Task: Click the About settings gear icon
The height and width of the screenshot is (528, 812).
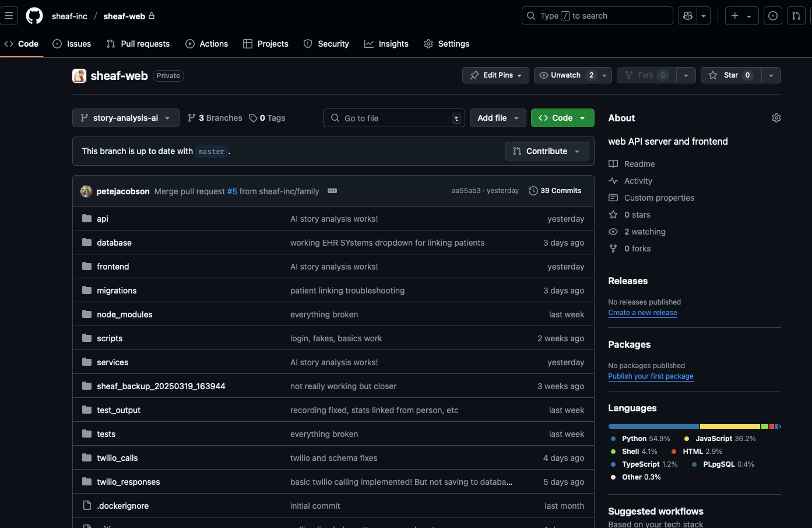Action: (x=776, y=118)
